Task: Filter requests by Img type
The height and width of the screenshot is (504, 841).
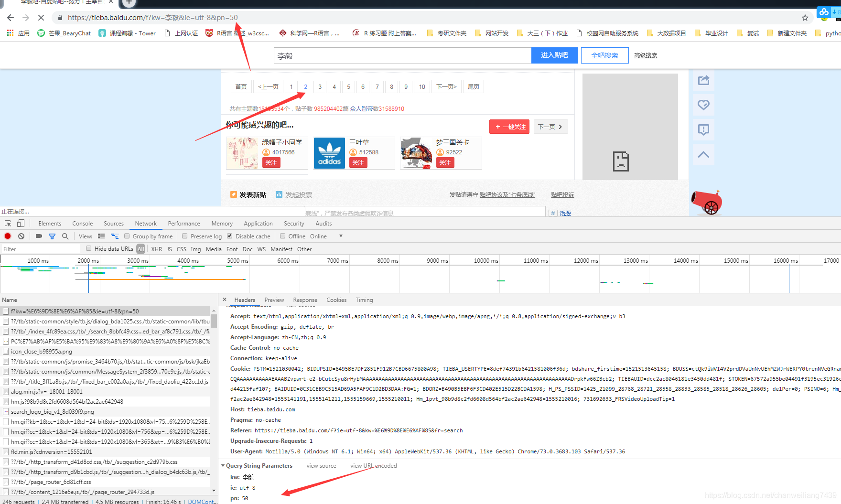Action: 195,249
